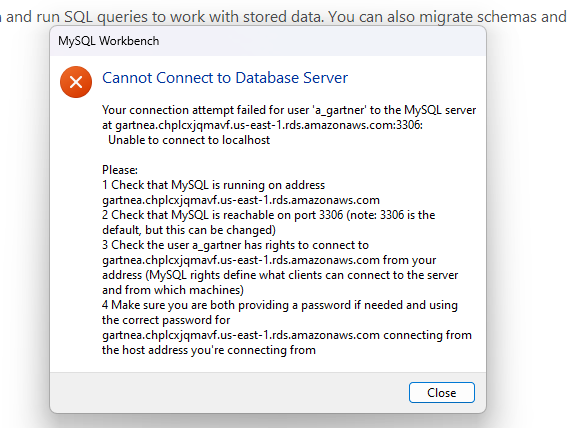Image resolution: width=568 pixels, height=428 pixels.
Task: Click the red error X icon
Action: click(76, 82)
